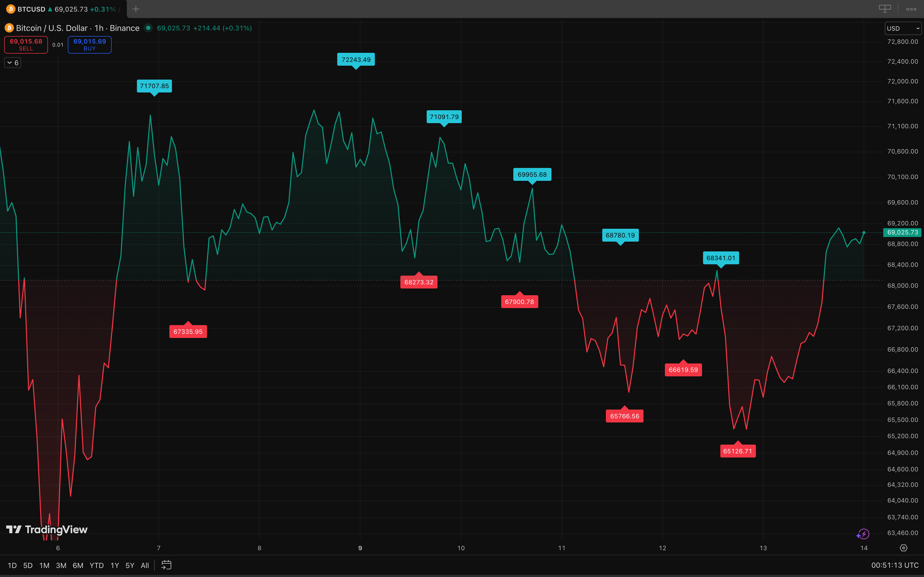Open the UTC timezone time selector
The image size is (924, 577).
[x=895, y=565]
